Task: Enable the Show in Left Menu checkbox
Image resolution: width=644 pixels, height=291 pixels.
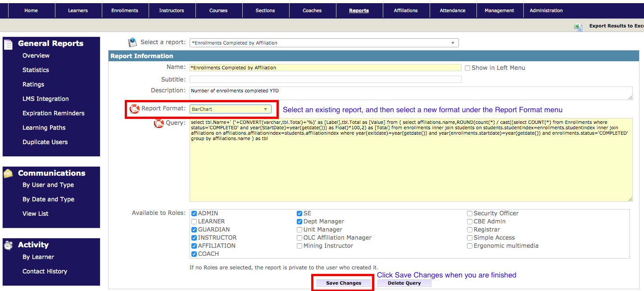Action: click(x=467, y=68)
